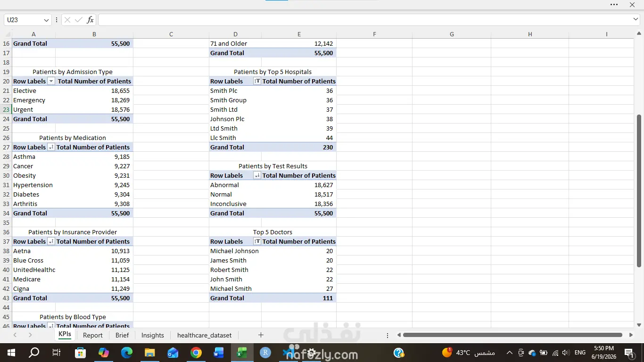Open Task View from the taskbar
644x362 pixels.
pos(56,353)
